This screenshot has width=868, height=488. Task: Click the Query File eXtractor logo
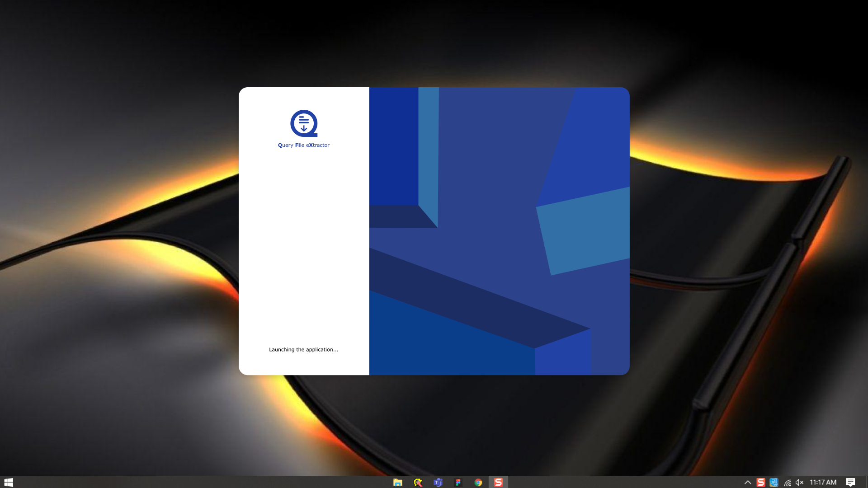pos(303,123)
